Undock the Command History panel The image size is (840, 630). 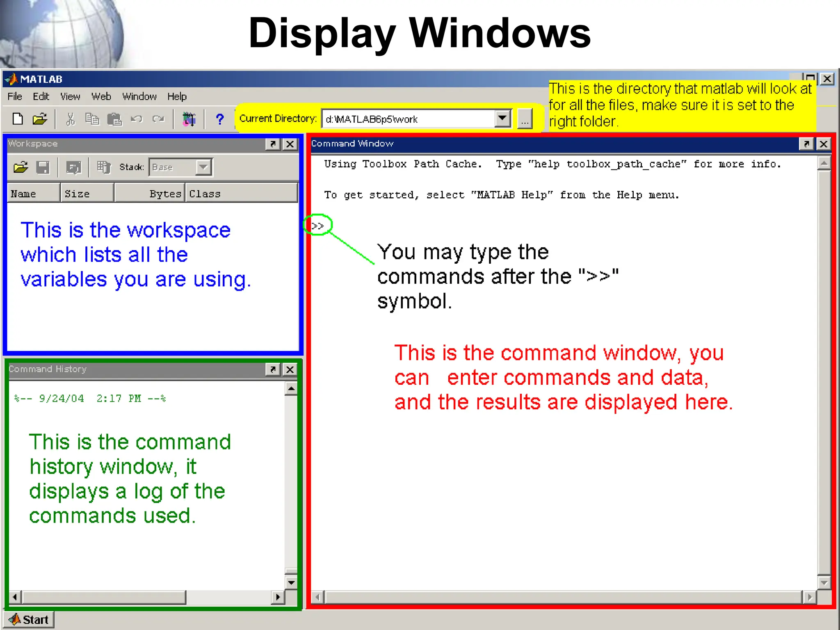(273, 369)
